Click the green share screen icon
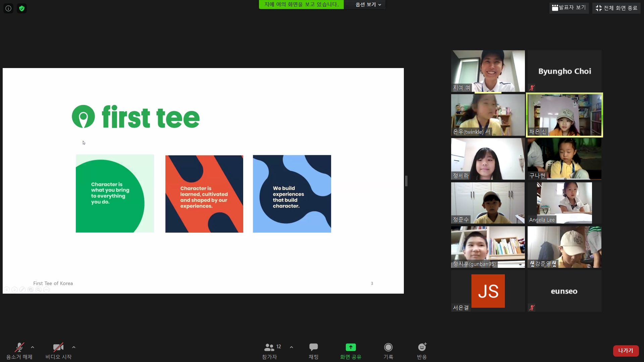This screenshot has height=362, width=644. point(351,347)
